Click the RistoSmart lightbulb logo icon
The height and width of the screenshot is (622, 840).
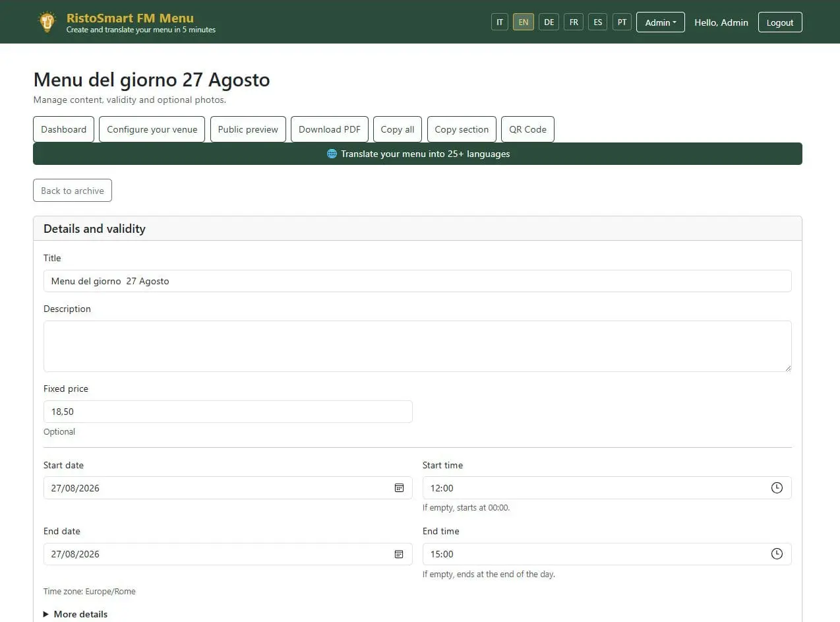[46, 22]
